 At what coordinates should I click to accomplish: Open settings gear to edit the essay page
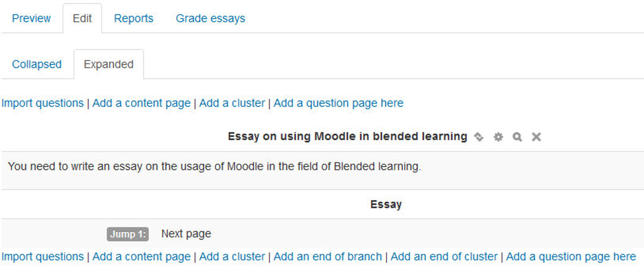pos(498,137)
